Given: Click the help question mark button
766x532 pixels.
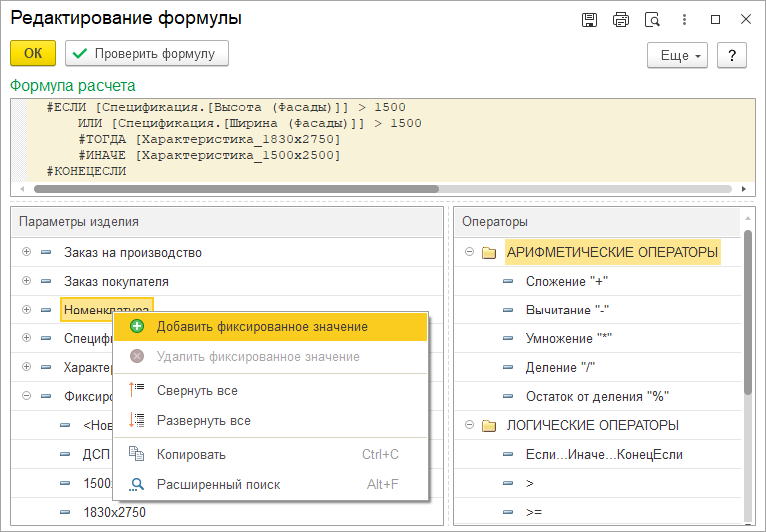Looking at the screenshot, I should pos(732,55).
